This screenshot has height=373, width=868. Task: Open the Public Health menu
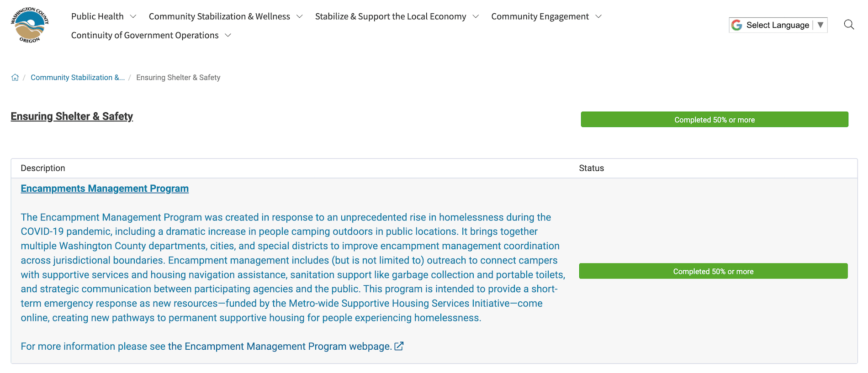(97, 17)
